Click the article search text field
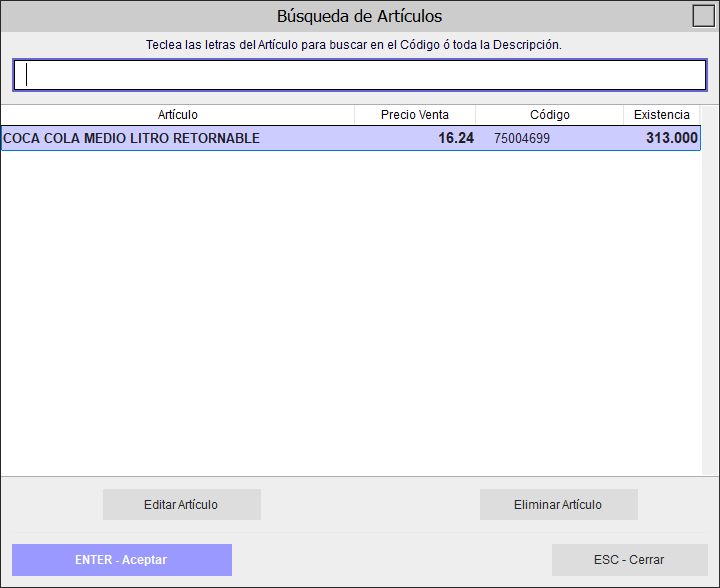Screen dimensions: 720x588 click(x=360, y=75)
